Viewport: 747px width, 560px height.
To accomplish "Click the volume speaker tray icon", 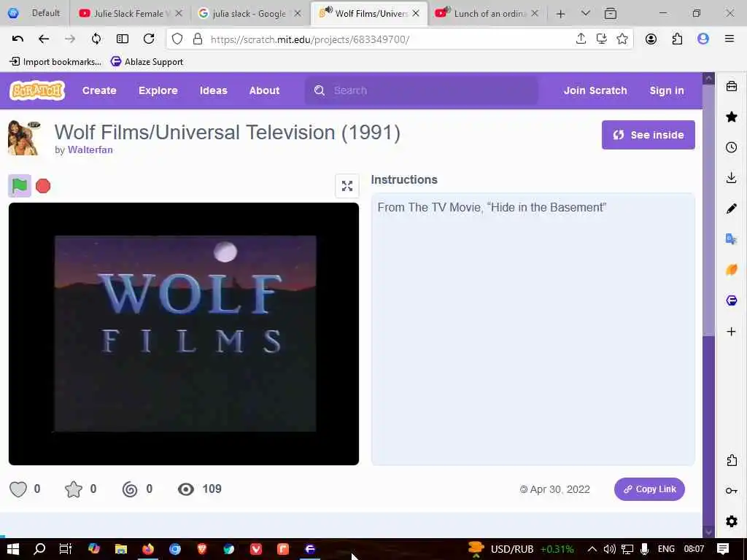I will pos(610,549).
